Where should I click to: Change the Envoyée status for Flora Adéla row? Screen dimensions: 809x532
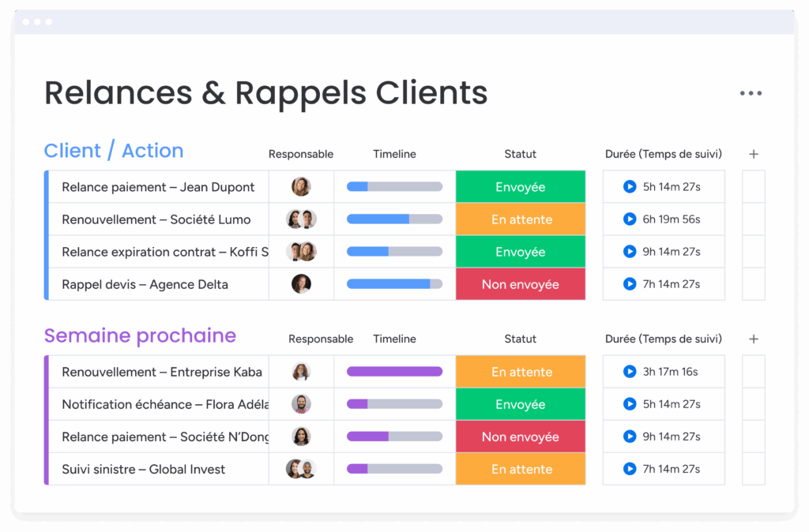520,404
